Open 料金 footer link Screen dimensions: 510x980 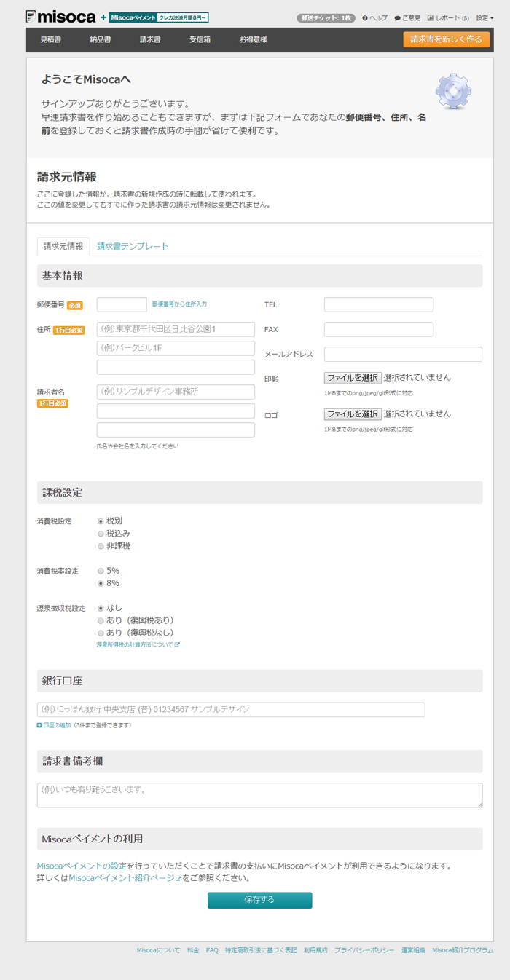(193, 950)
